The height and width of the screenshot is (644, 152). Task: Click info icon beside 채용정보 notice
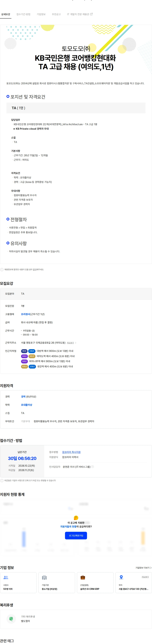click(x=2, y=269)
